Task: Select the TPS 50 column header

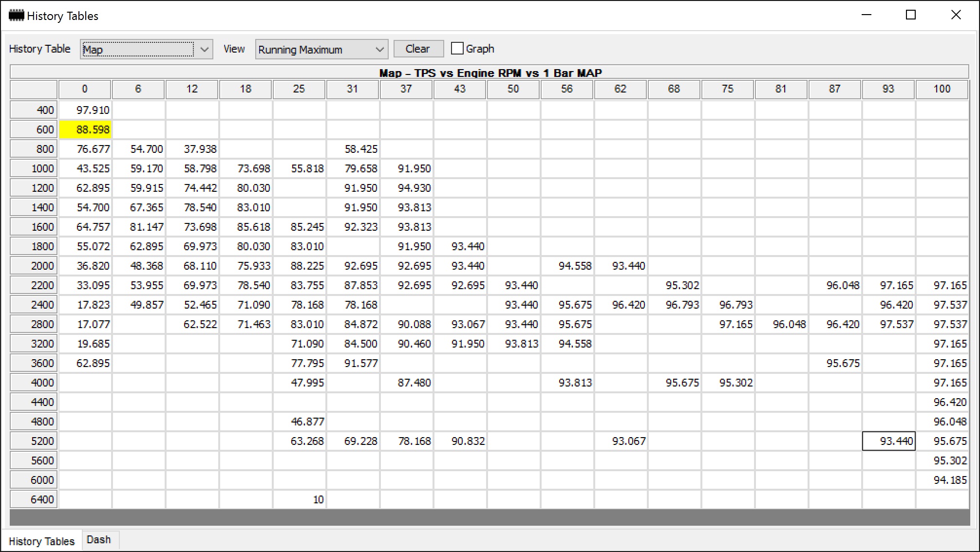Action: coord(513,89)
